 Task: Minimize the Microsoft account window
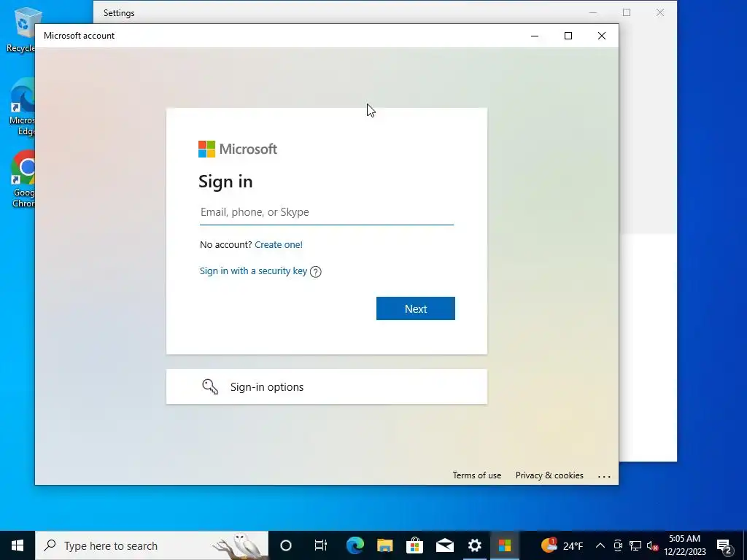click(535, 36)
